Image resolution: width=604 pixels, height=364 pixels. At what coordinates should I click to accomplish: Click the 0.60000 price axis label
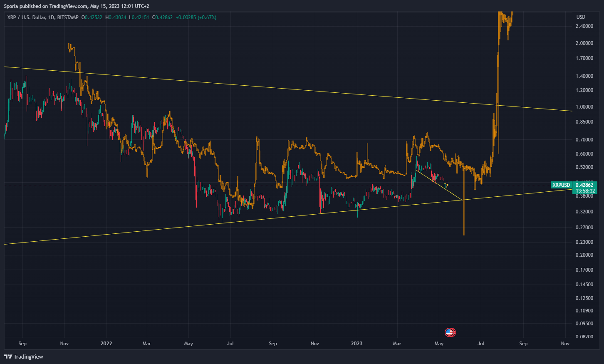pos(584,154)
